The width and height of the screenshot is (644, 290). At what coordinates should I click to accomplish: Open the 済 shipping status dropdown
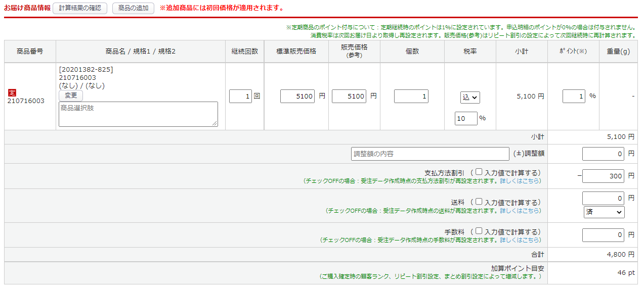604,212
